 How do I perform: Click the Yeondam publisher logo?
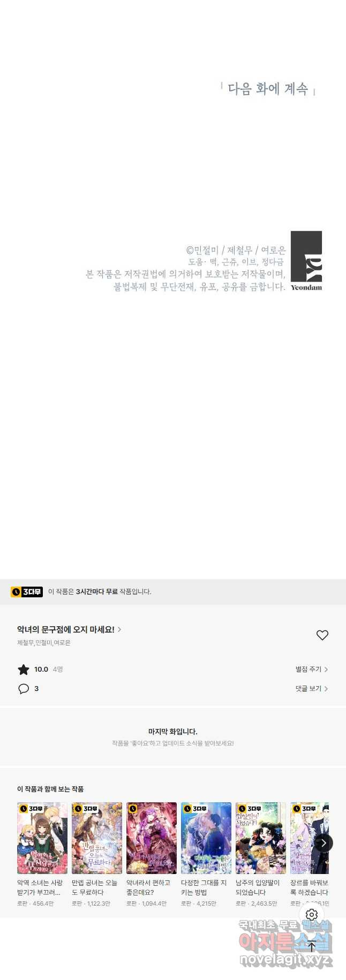click(306, 261)
